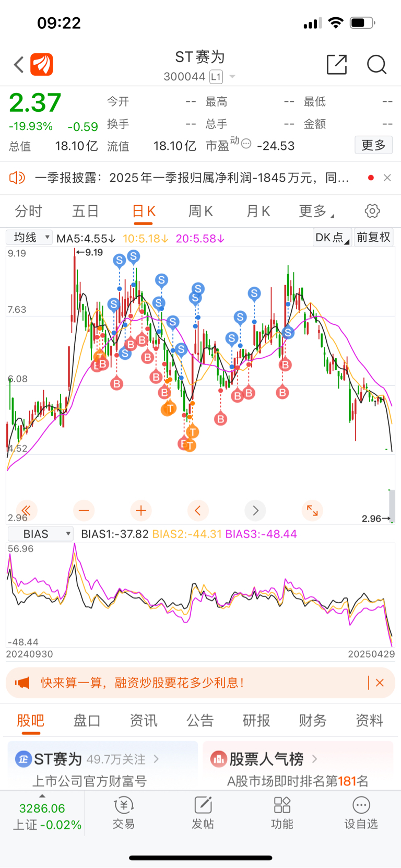401x868 pixels.
Task: Open ST赛为 official 财富号 card
Action: pyautogui.click(x=103, y=766)
